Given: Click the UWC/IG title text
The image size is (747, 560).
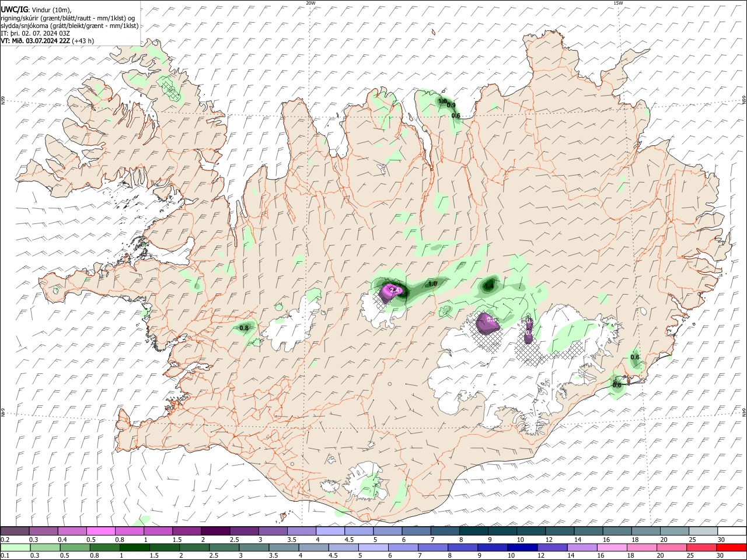Looking at the screenshot, I should (14, 10).
